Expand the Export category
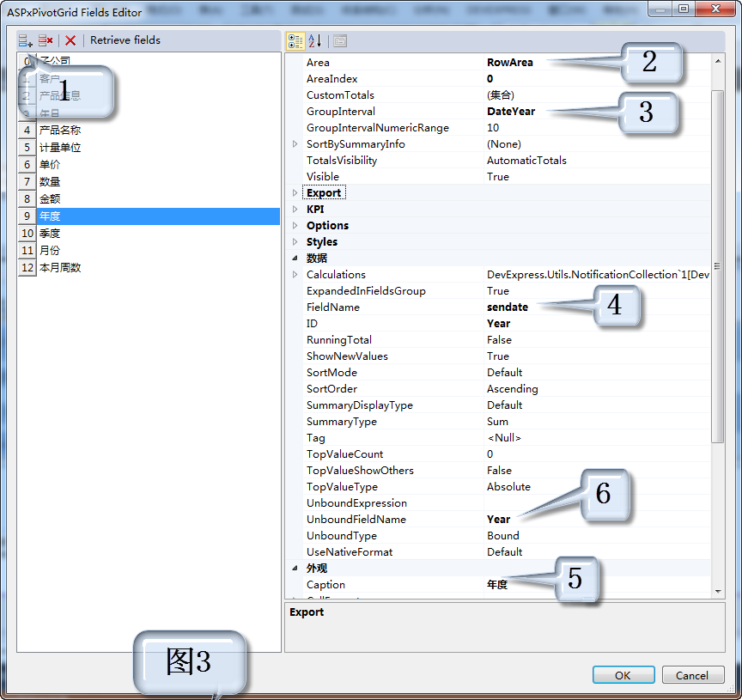 (295, 192)
